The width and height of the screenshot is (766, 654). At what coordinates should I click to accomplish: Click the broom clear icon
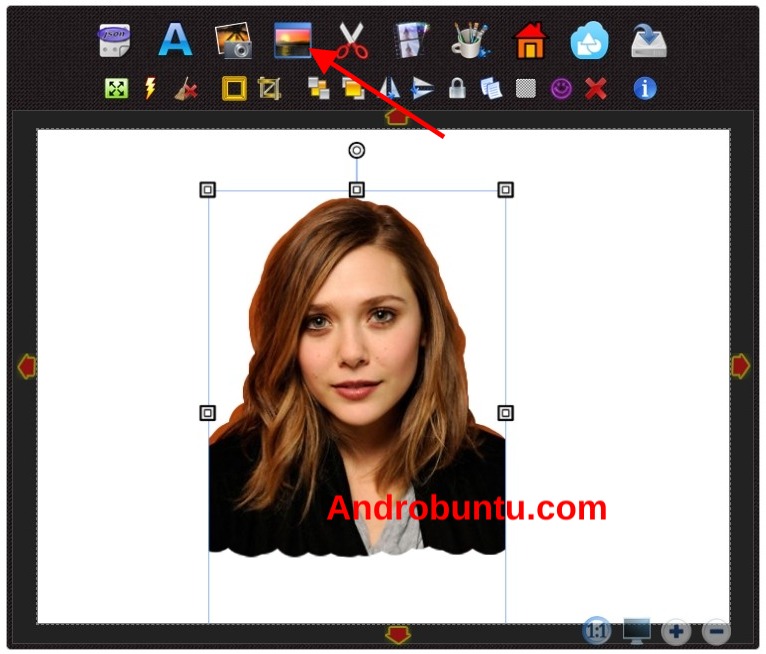tap(186, 89)
